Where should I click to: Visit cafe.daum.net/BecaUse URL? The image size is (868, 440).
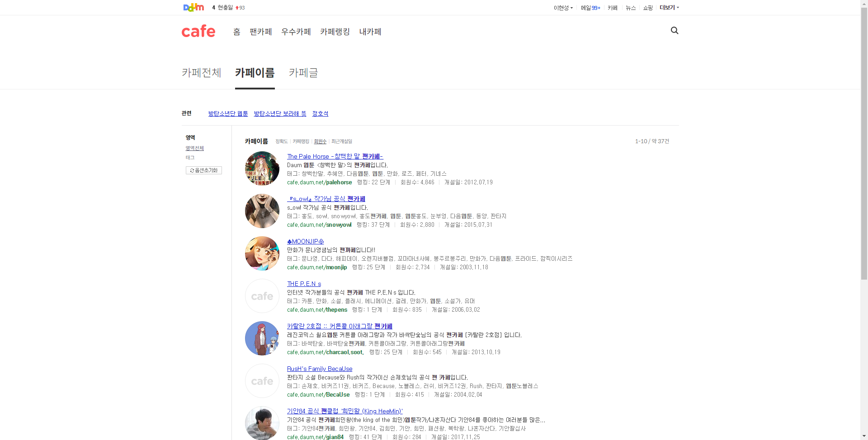[318, 395]
